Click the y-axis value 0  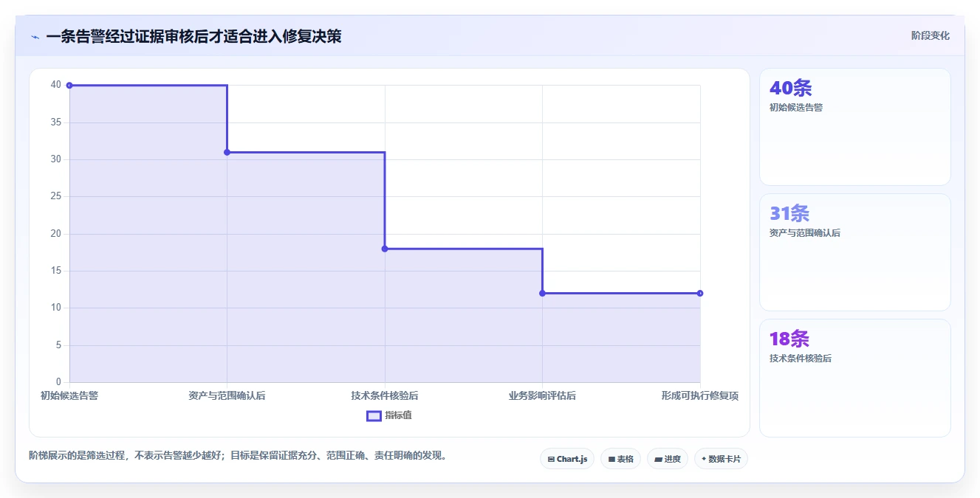[59, 382]
